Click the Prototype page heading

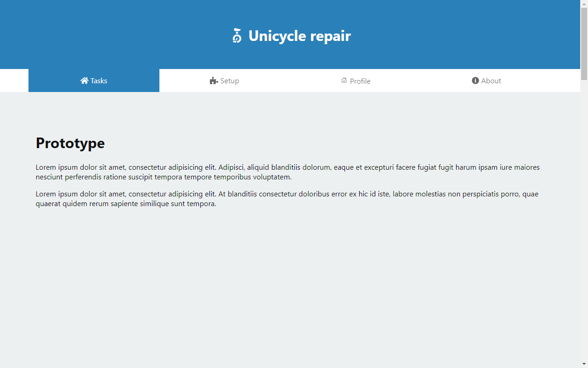70,143
